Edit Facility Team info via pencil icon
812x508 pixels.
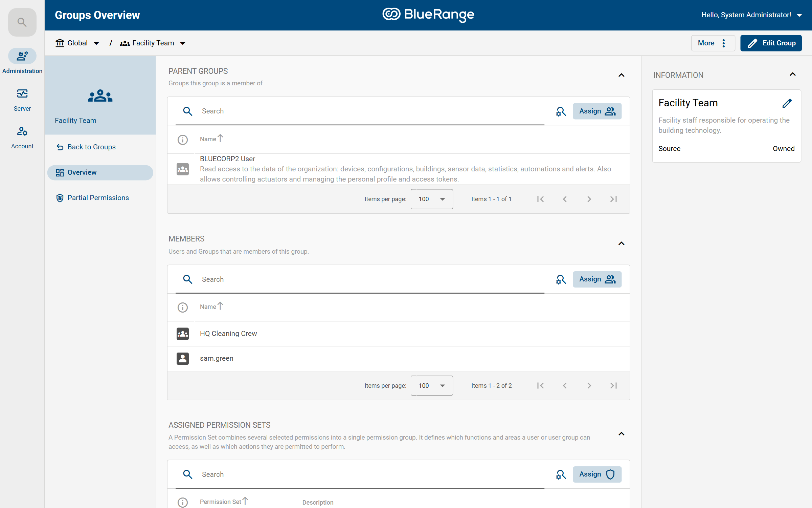click(x=787, y=103)
